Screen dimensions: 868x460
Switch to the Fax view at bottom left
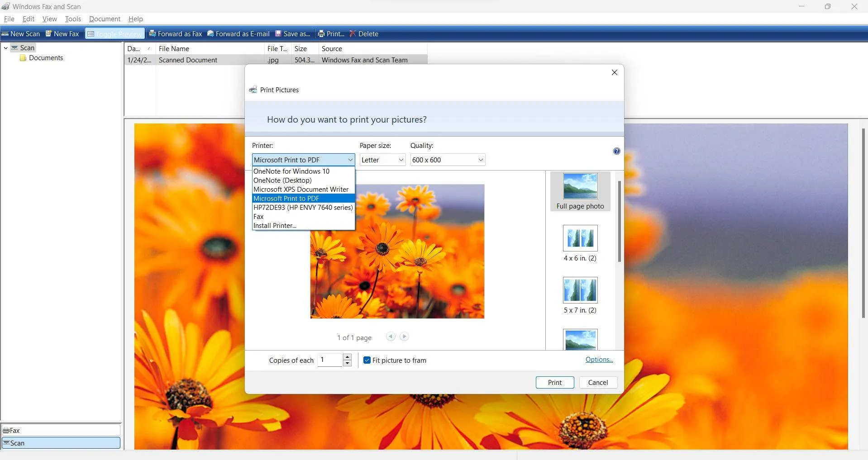pyautogui.click(x=61, y=430)
